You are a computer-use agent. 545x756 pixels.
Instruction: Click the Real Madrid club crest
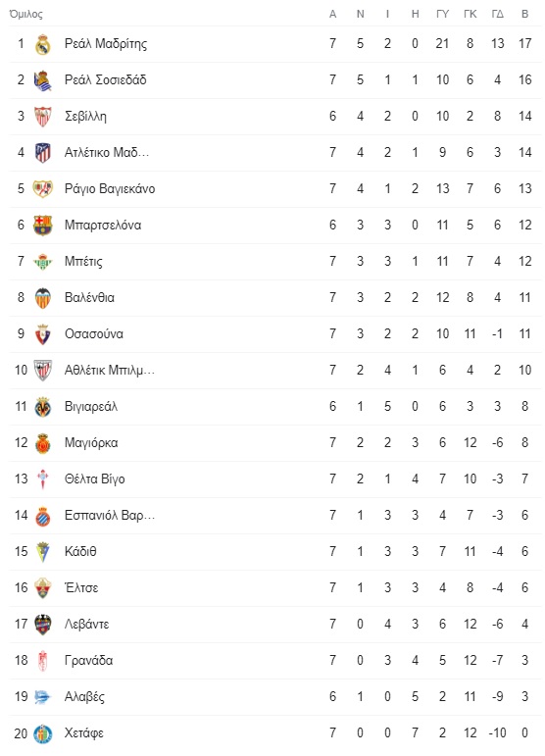coord(43,44)
